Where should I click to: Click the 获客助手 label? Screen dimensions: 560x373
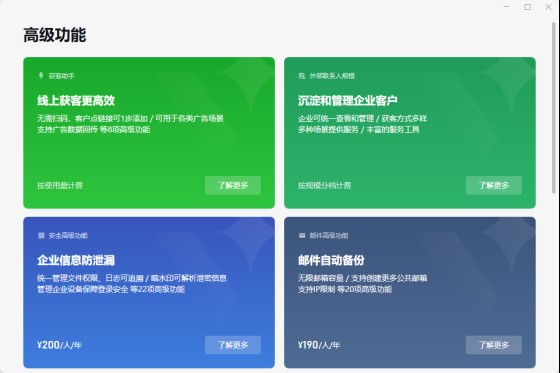[61, 76]
